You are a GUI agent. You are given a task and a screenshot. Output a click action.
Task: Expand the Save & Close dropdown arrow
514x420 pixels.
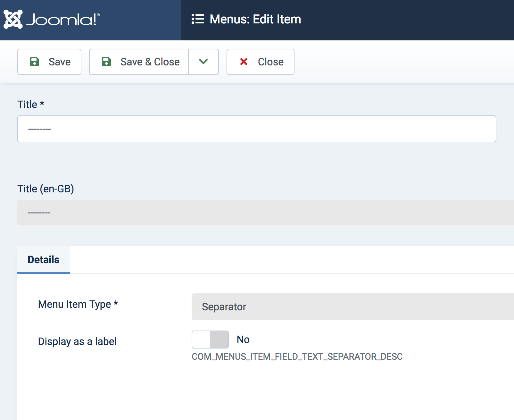pos(203,62)
